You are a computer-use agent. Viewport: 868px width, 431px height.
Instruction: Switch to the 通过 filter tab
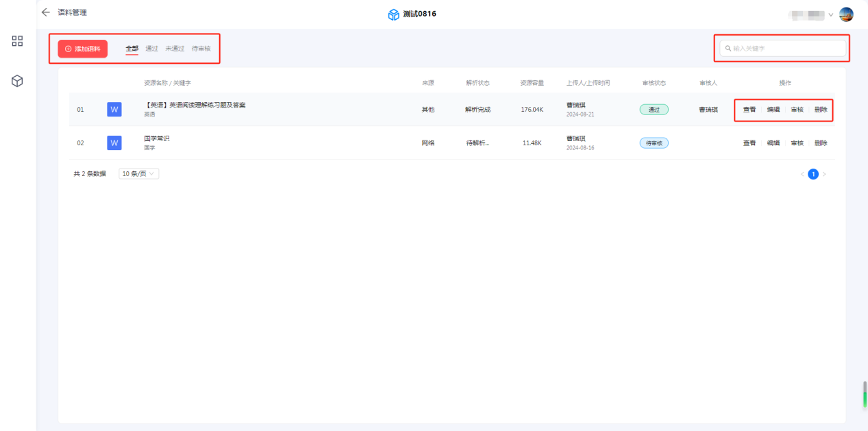[x=152, y=49]
